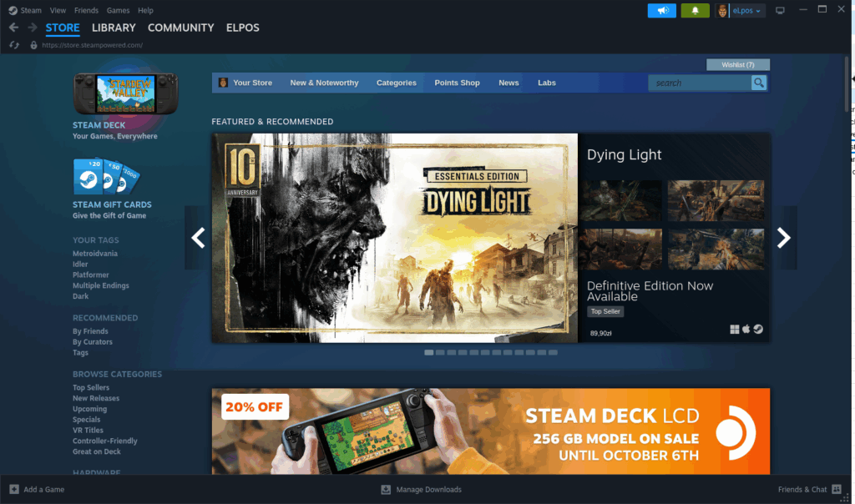Open the Great on Deck link
This screenshot has width=855, height=504.
click(x=97, y=451)
